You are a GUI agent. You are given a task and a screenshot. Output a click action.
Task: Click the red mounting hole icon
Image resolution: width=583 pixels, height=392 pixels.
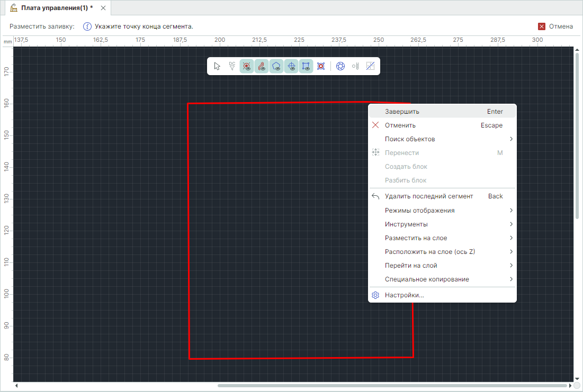point(320,66)
